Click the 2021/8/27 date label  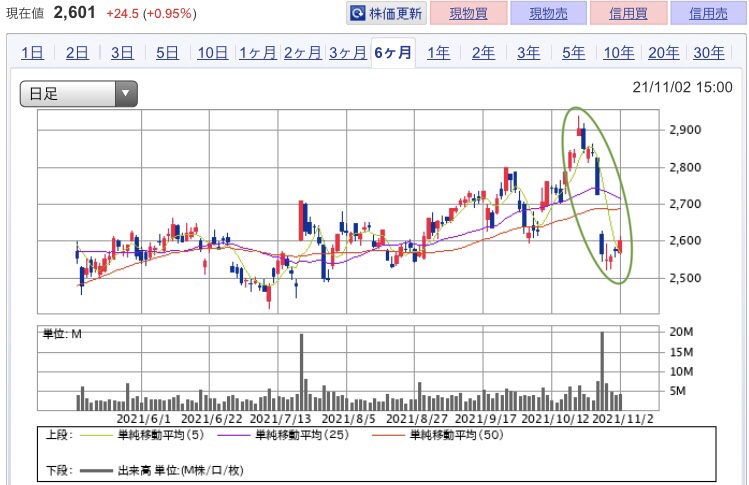point(417,419)
